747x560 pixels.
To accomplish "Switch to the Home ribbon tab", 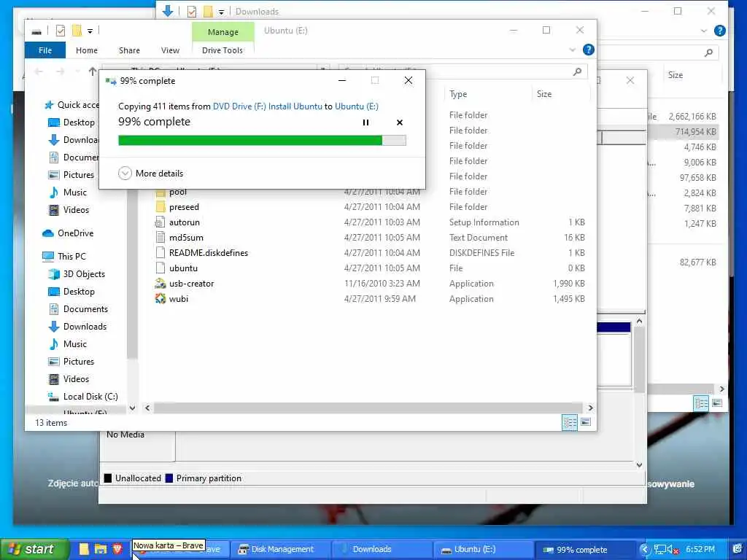I will point(86,50).
